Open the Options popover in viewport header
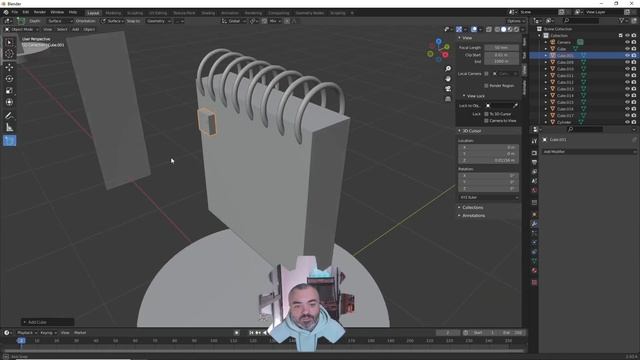This screenshot has width=640, height=360. point(516,21)
